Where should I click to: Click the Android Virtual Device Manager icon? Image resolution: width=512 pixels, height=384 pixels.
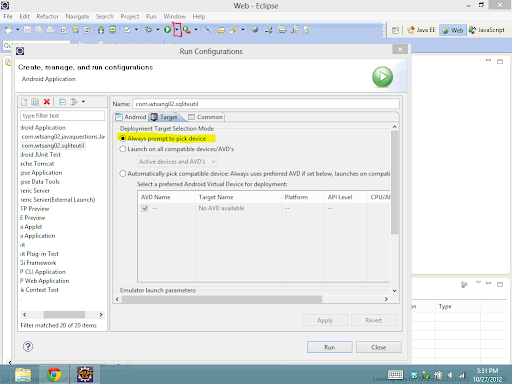[113, 30]
